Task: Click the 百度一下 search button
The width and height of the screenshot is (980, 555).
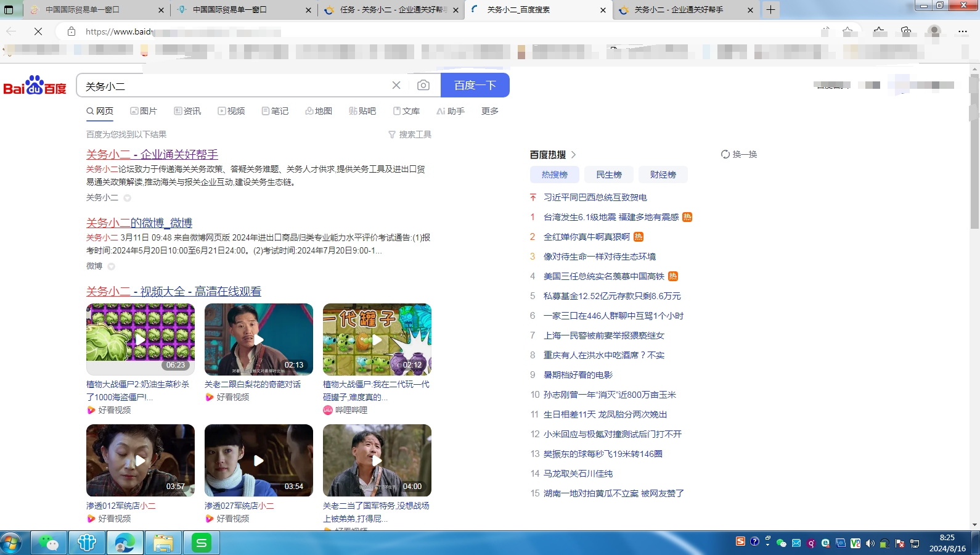Action: pos(475,85)
